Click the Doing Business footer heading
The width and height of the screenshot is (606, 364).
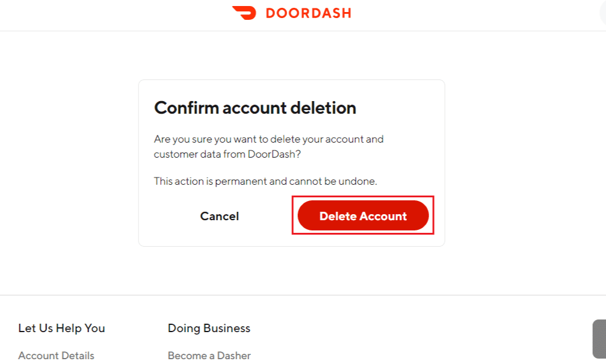coord(209,328)
